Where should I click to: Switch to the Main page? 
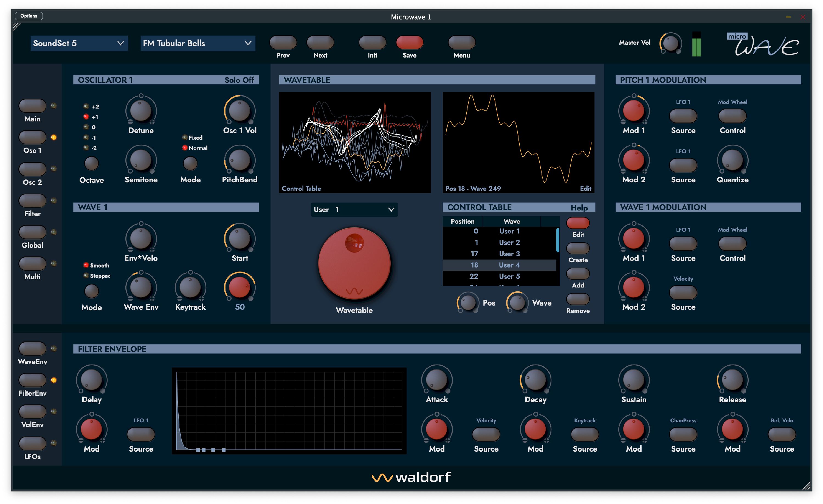(x=32, y=106)
